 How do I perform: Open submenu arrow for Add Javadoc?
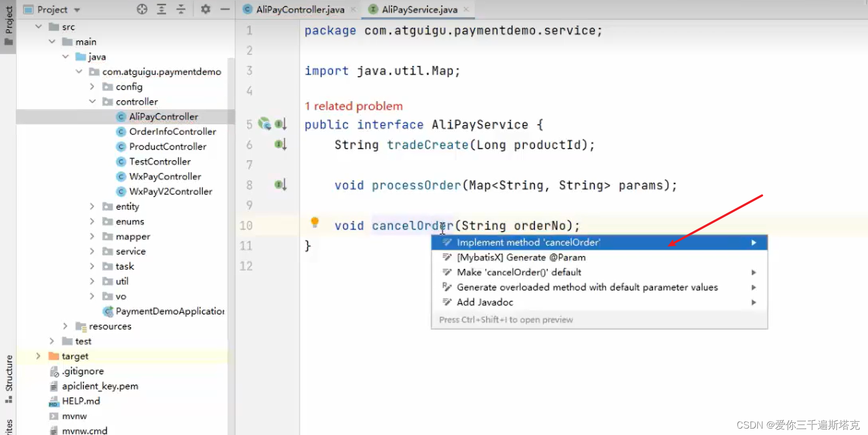(754, 302)
